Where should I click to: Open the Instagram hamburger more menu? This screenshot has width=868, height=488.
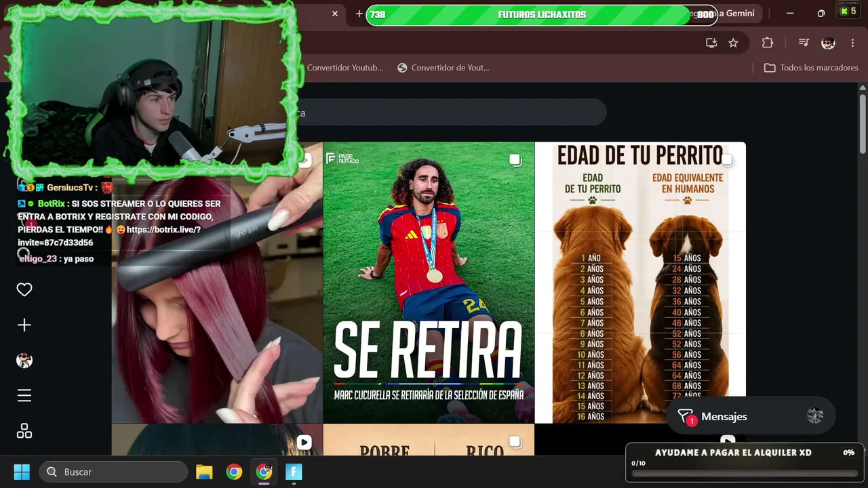[24, 396]
